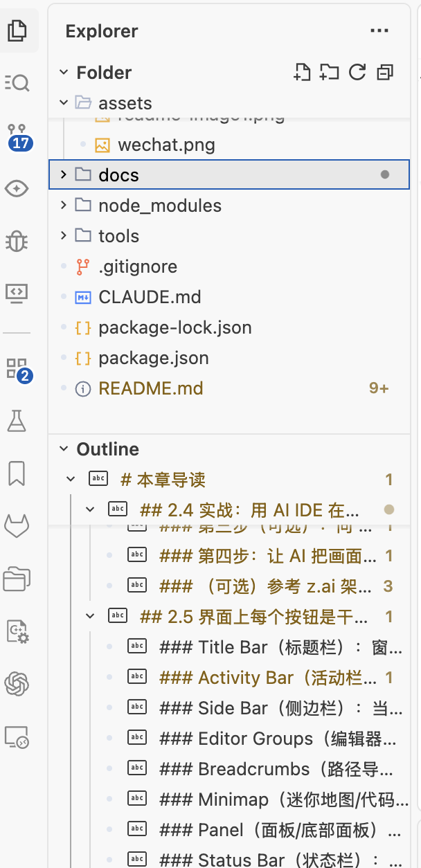This screenshot has height=868, width=421.
Task: Open Source Control with 17 changes
Action: [x=17, y=136]
